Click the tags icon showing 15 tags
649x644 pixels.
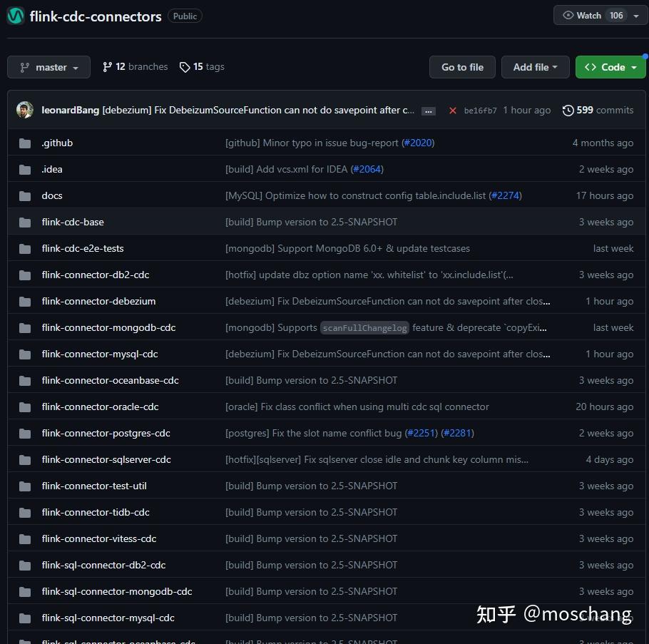185,67
